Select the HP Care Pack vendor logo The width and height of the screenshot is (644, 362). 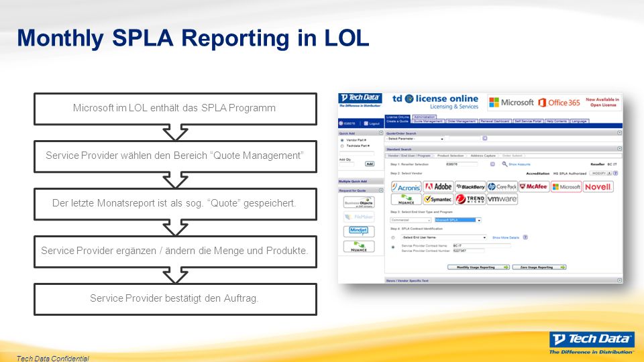[502, 187]
